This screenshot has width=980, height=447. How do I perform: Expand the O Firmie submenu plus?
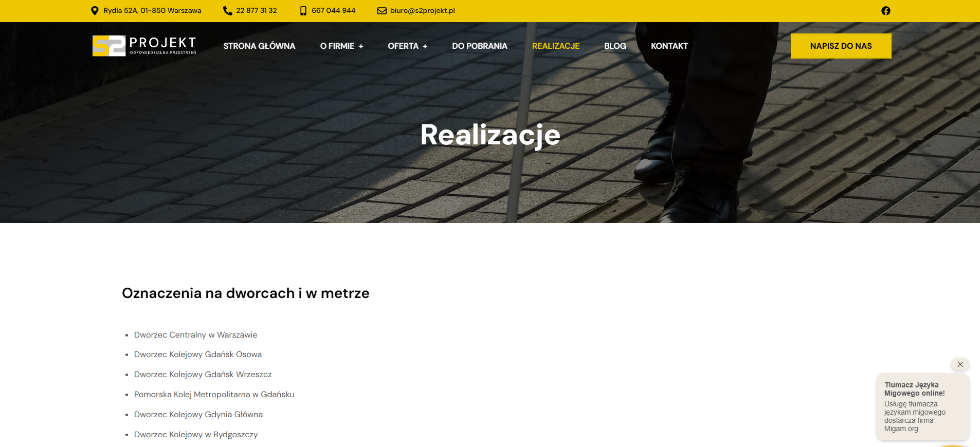tap(361, 46)
